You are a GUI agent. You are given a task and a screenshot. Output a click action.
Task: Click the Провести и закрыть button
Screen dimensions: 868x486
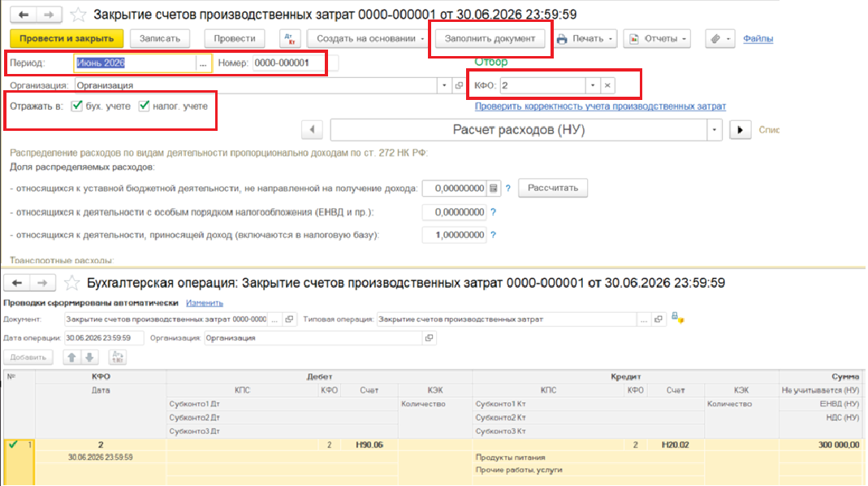[67, 38]
